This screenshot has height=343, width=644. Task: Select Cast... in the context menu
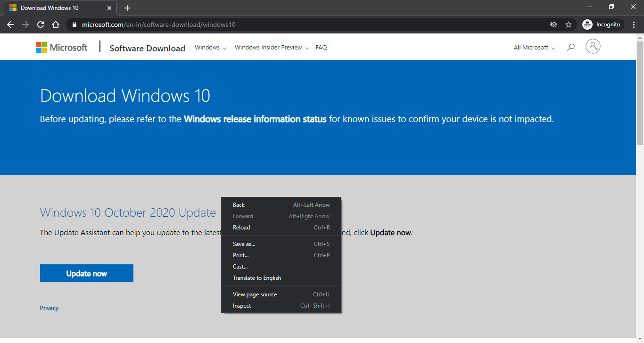(x=281, y=267)
